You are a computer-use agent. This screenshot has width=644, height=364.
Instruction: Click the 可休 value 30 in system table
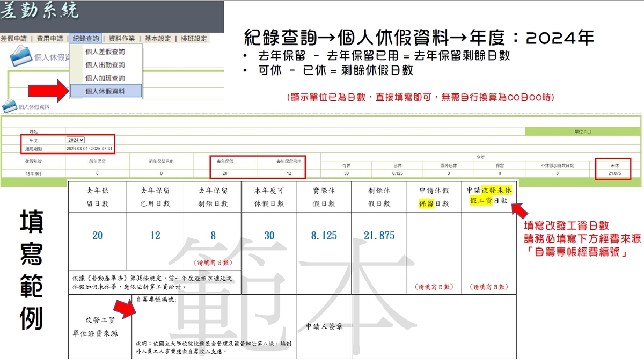tap(347, 173)
